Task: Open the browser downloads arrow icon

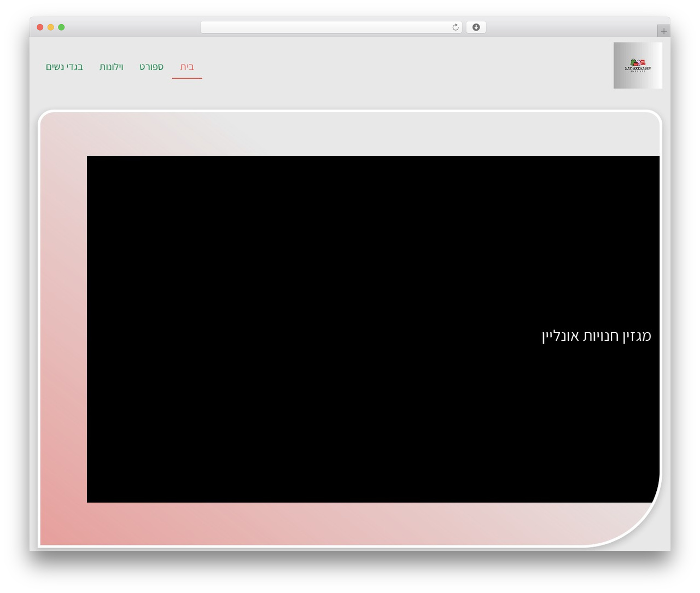Action: 476,27
